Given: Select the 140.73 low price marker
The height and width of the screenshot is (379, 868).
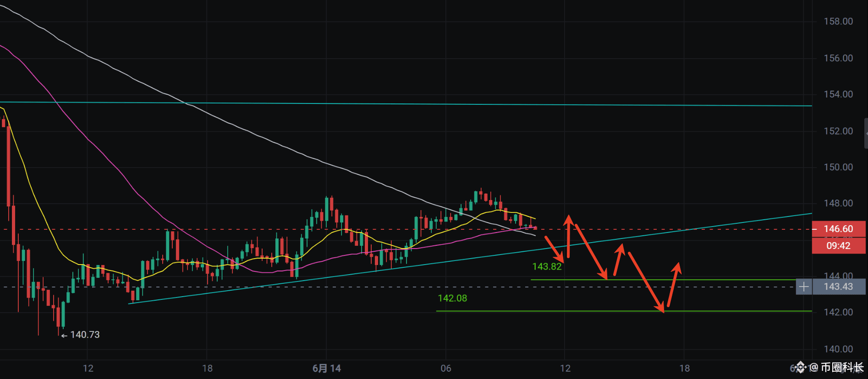Looking at the screenshot, I should (x=81, y=335).
